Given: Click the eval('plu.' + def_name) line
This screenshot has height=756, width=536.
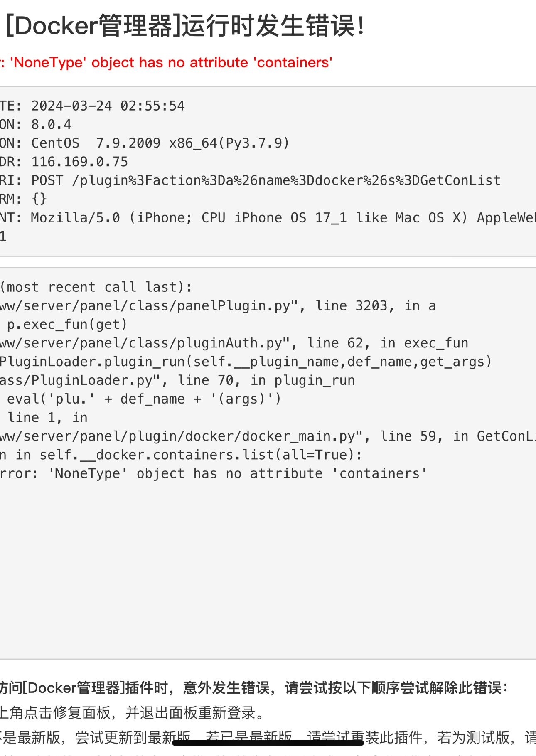Looking at the screenshot, I should pos(144,399).
